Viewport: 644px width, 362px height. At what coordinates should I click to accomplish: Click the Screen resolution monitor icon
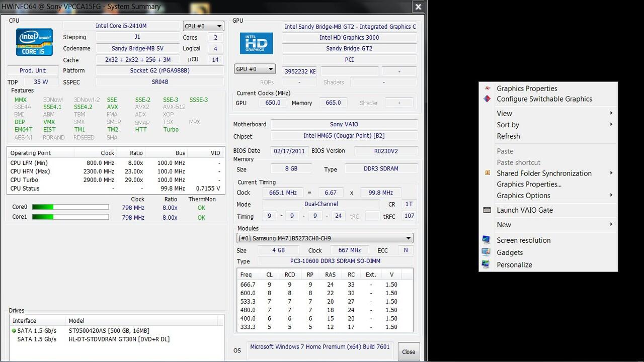(486, 240)
